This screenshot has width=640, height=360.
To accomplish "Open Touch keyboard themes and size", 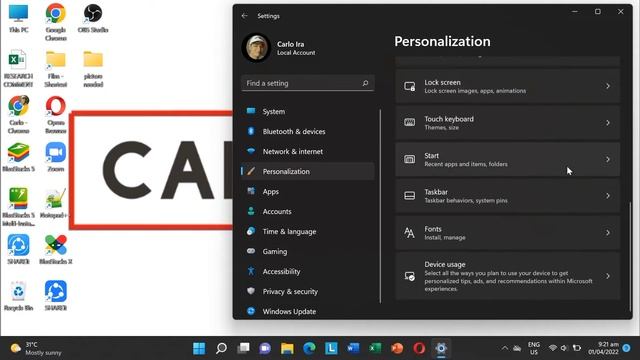I will (x=507, y=123).
